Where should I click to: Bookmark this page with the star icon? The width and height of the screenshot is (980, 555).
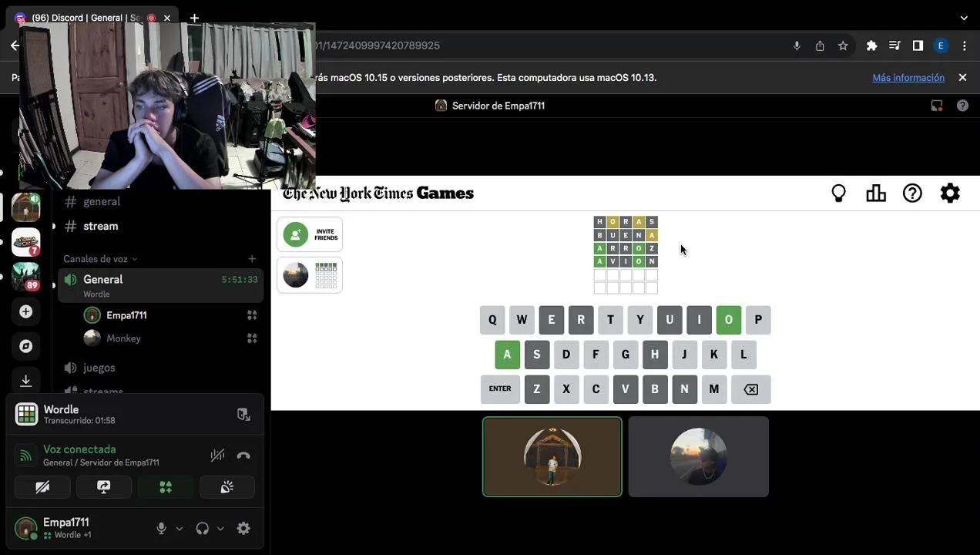843,45
